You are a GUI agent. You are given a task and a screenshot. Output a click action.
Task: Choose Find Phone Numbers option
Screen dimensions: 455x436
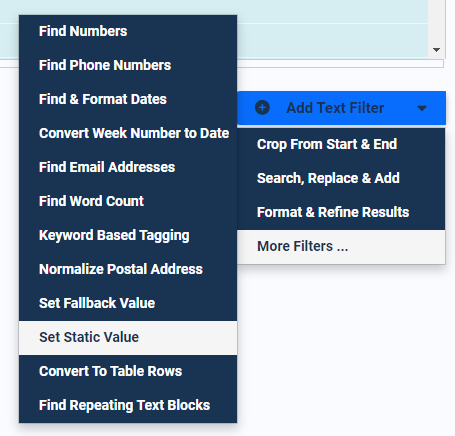click(x=128, y=65)
